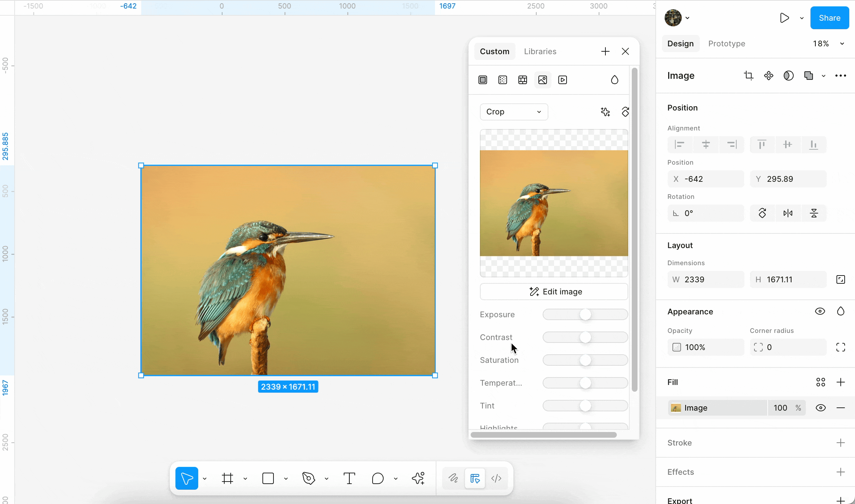Click the Share button
The image size is (855, 504).
[x=830, y=18]
